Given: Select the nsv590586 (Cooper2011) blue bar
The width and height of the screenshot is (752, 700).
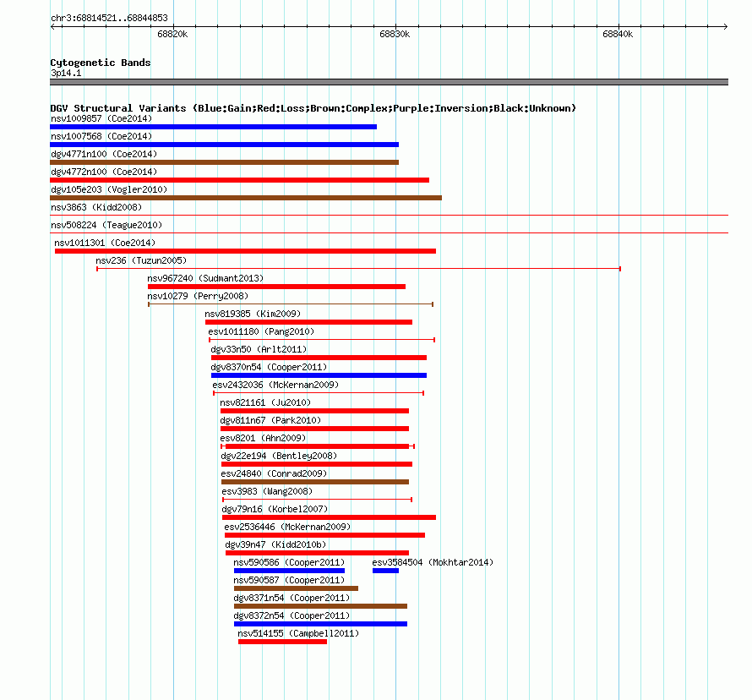Looking at the screenshot, I should (x=289, y=571).
